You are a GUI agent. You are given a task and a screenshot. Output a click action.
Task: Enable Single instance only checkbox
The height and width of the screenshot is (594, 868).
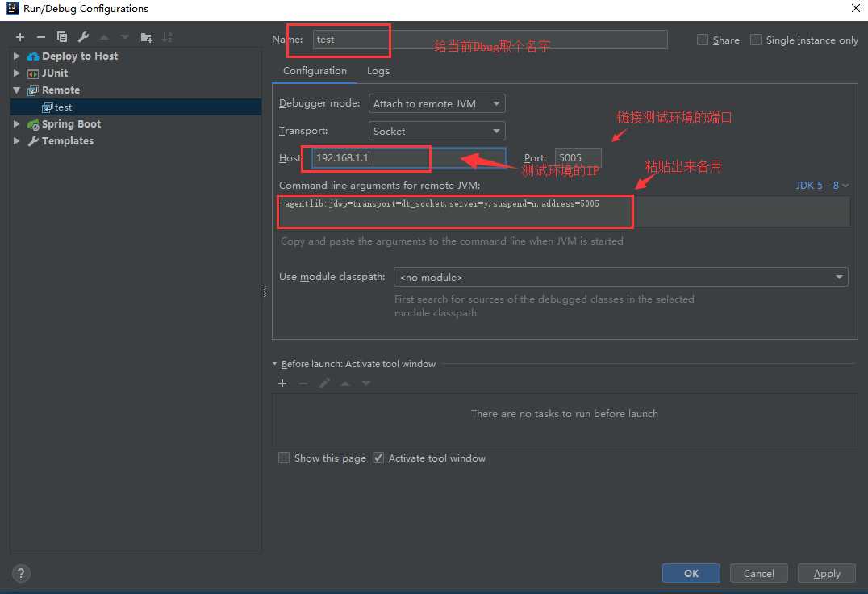click(x=756, y=40)
